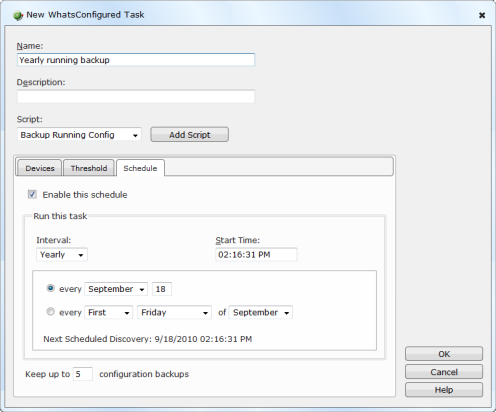Open the Friday weekday dropdown
The image size is (496, 412).
(174, 313)
